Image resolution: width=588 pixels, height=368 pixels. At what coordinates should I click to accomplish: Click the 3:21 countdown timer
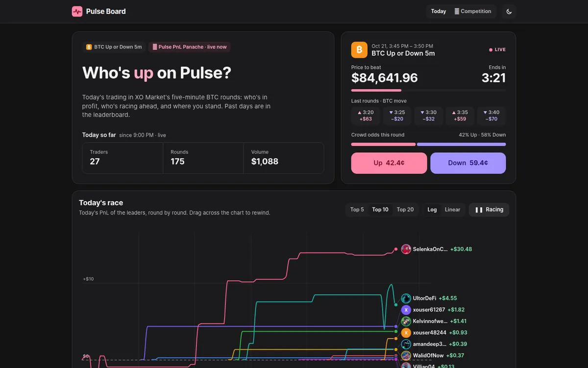click(x=493, y=78)
